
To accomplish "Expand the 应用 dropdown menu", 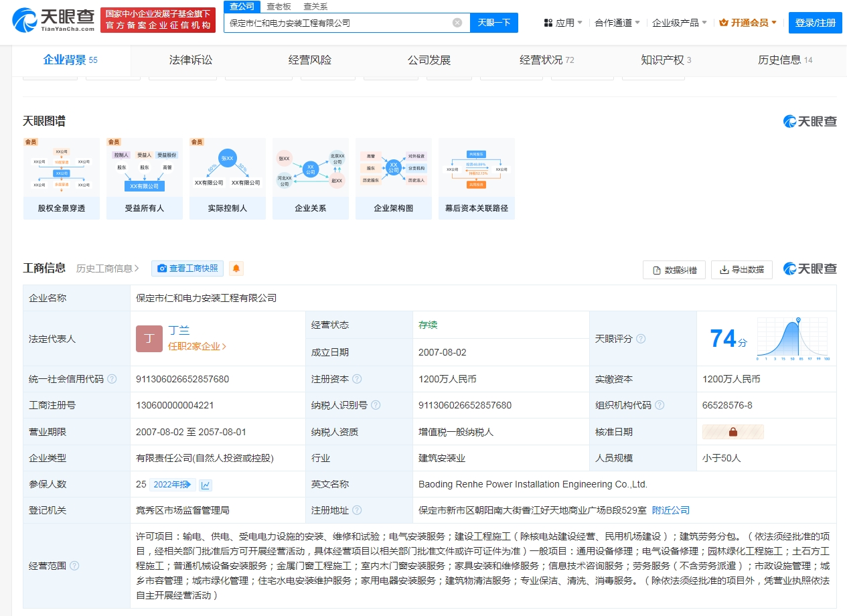I will point(563,23).
